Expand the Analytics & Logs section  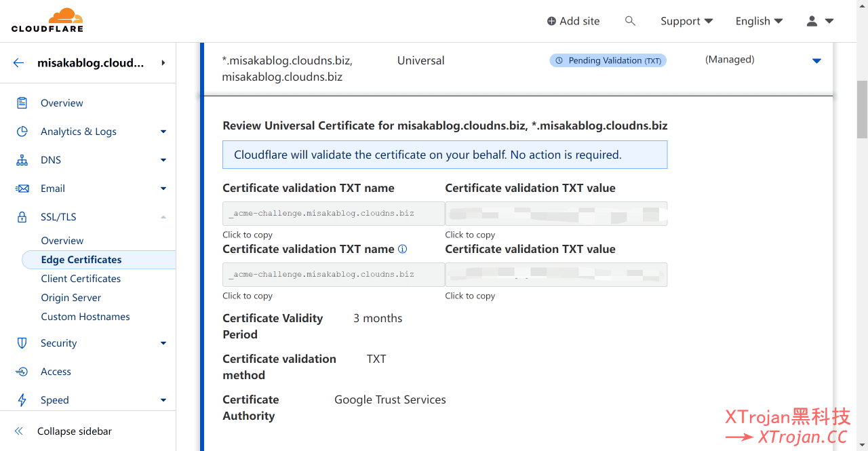tap(163, 132)
